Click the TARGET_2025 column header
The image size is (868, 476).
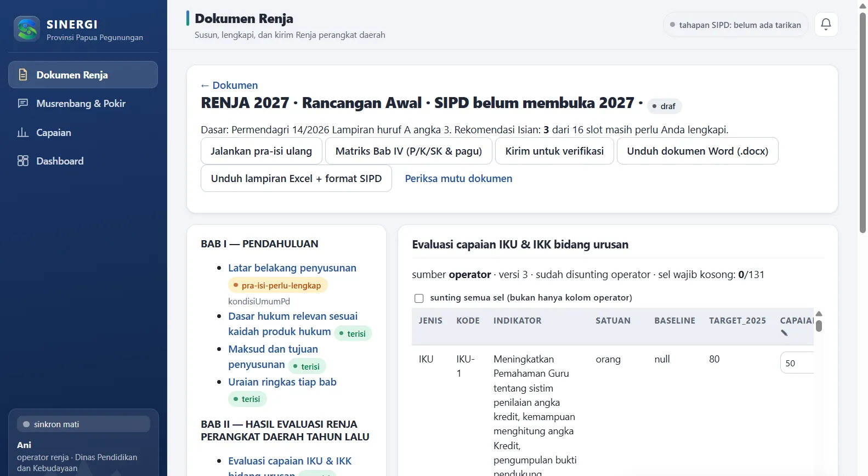coord(737,321)
